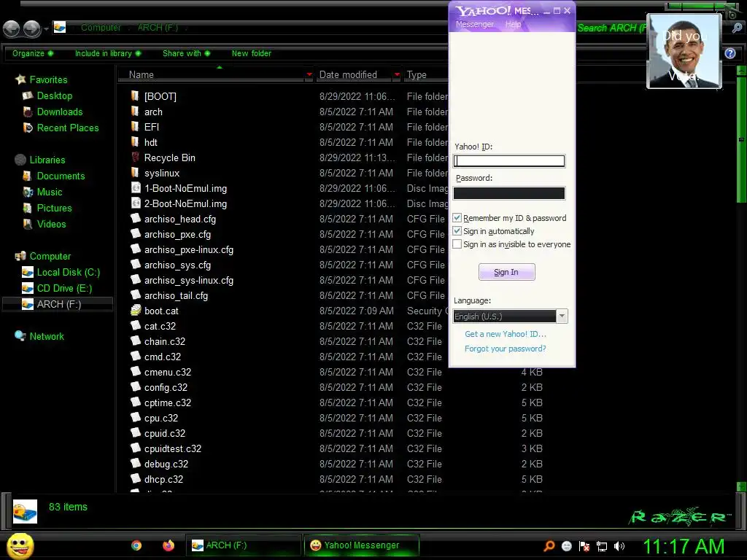Image resolution: width=747 pixels, height=560 pixels.
Task: Select the arch folder icon
Action: coord(135,112)
